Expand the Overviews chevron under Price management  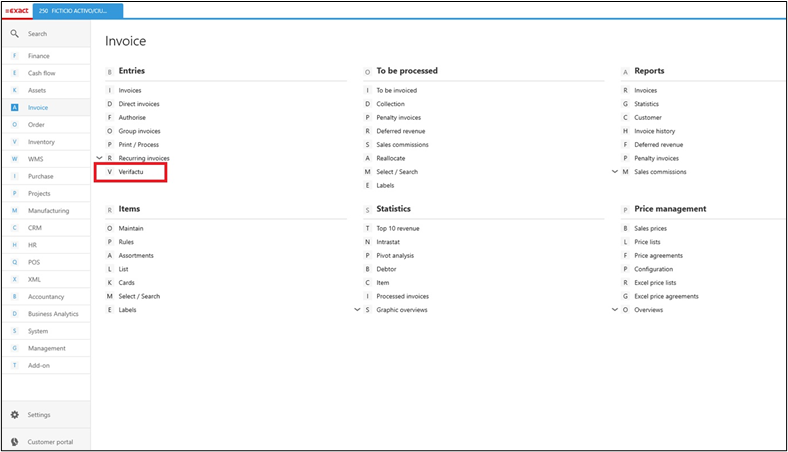(x=614, y=310)
